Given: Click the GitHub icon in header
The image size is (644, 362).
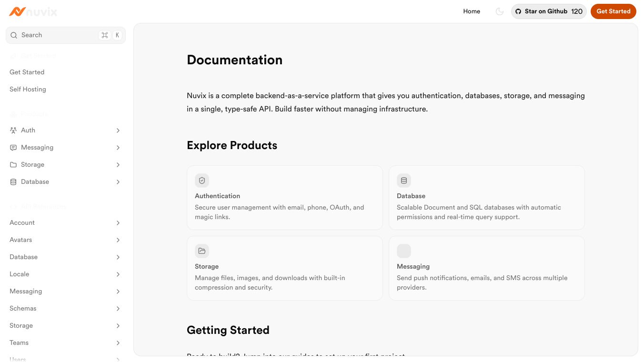Looking at the screenshot, I should tap(518, 11).
